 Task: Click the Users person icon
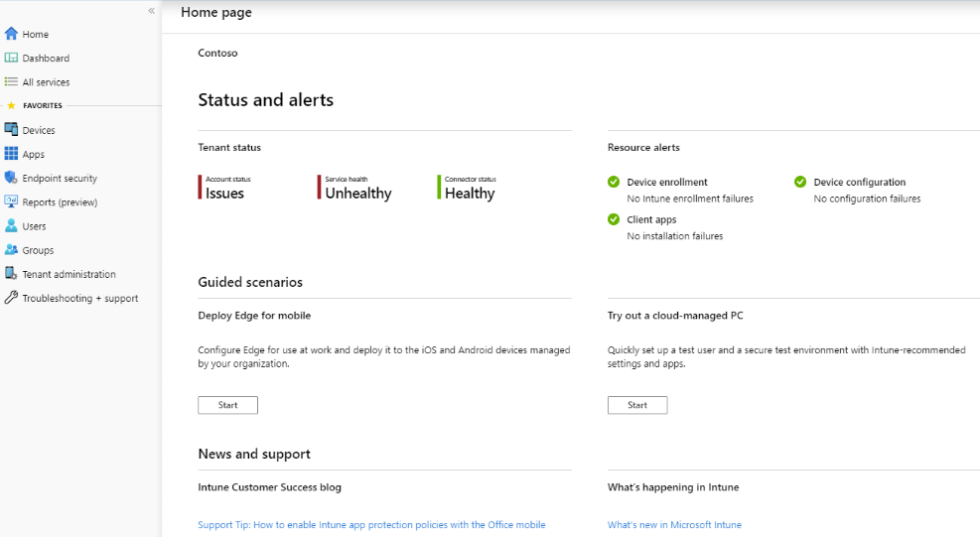(11, 225)
